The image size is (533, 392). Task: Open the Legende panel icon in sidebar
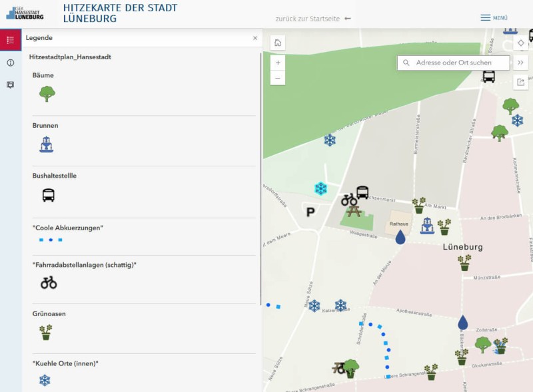tap(10, 40)
